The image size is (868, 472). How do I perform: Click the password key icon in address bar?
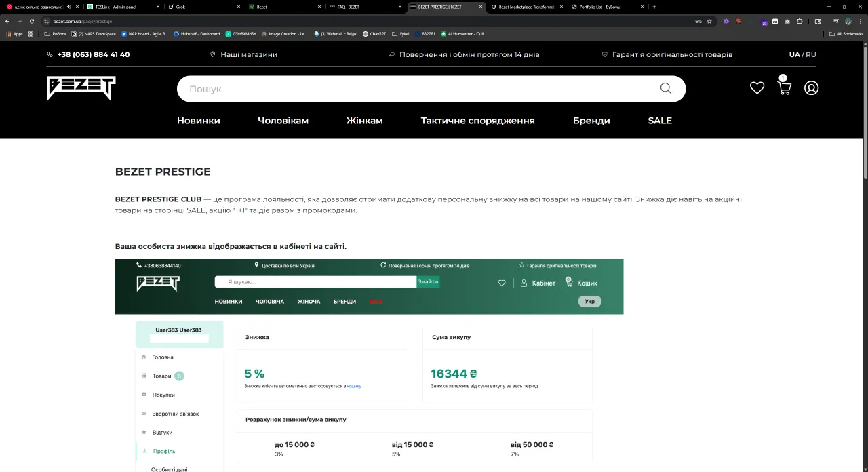tap(698, 21)
